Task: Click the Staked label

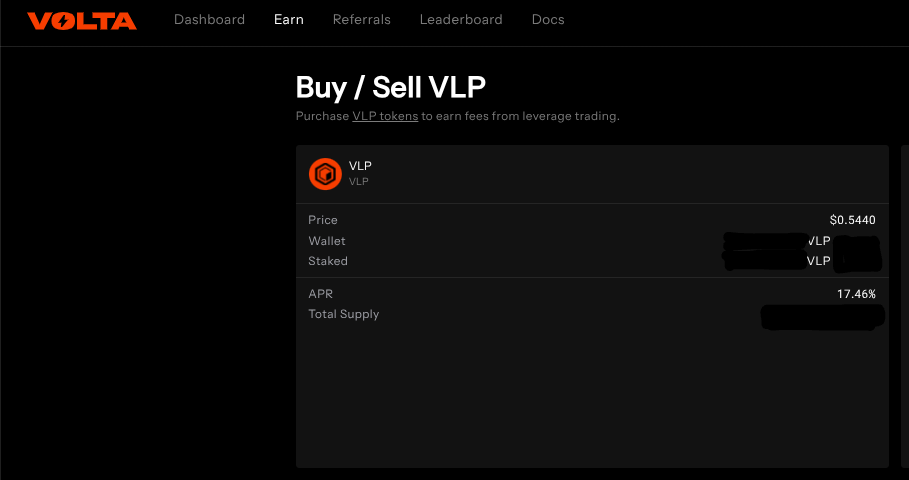Action: pyautogui.click(x=328, y=261)
